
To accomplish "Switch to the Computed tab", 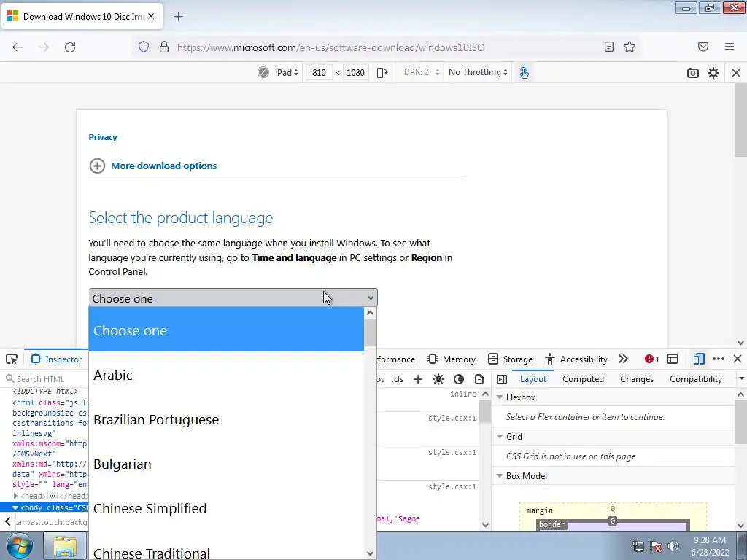I will (583, 379).
